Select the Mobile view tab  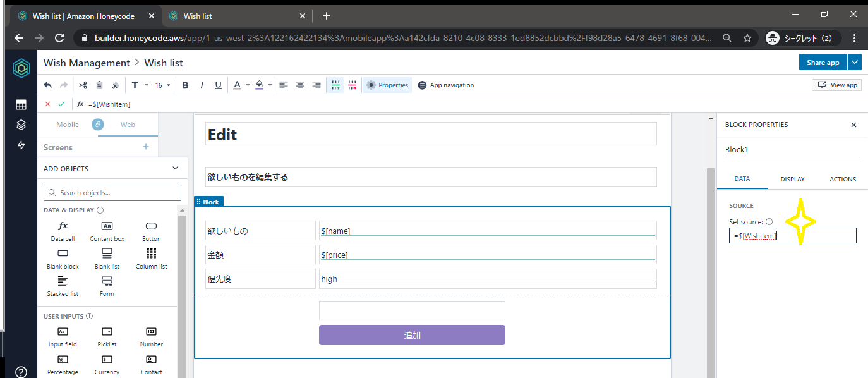click(68, 125)
